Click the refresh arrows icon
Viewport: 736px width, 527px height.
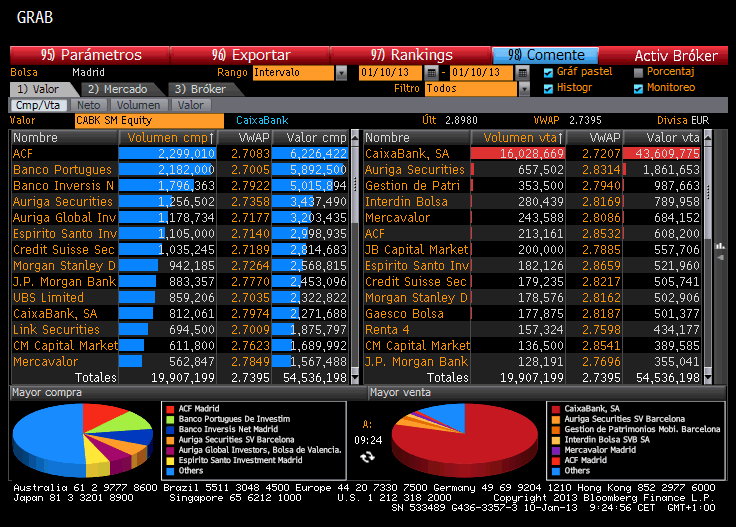(368, 457)
